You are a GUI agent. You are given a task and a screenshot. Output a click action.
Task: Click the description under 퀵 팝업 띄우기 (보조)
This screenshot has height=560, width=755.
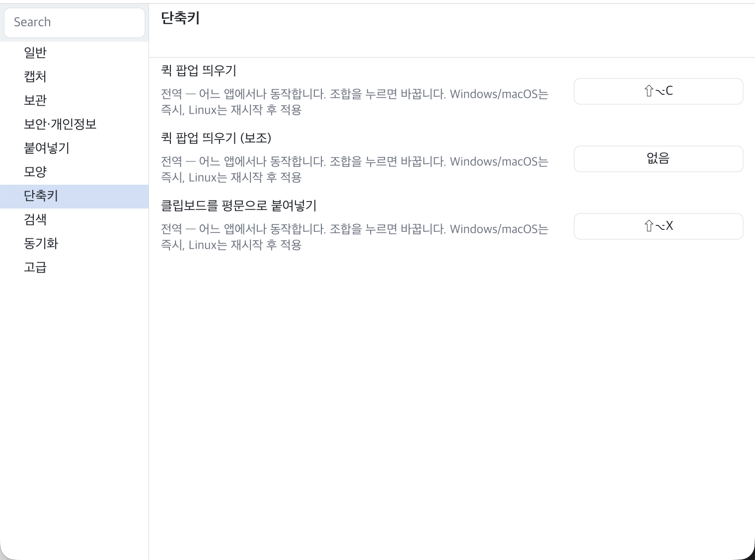point(355,169)
